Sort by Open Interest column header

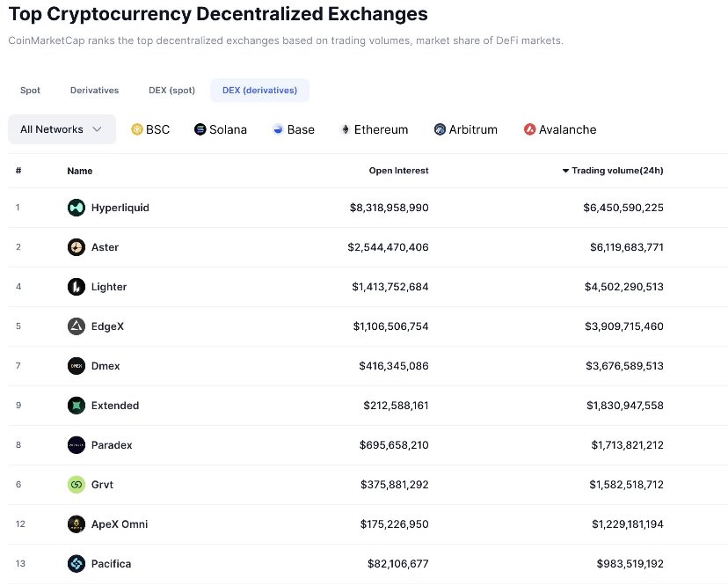click(399, 171)
